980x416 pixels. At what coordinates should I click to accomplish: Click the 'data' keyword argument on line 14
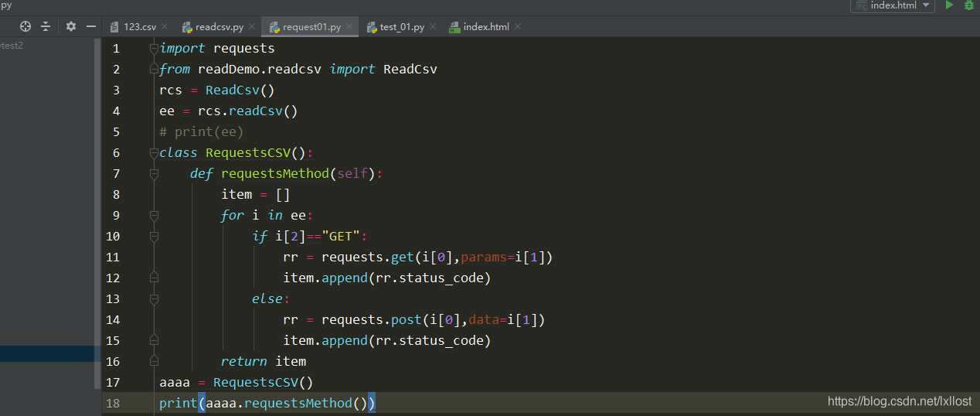tap(484, 320)
